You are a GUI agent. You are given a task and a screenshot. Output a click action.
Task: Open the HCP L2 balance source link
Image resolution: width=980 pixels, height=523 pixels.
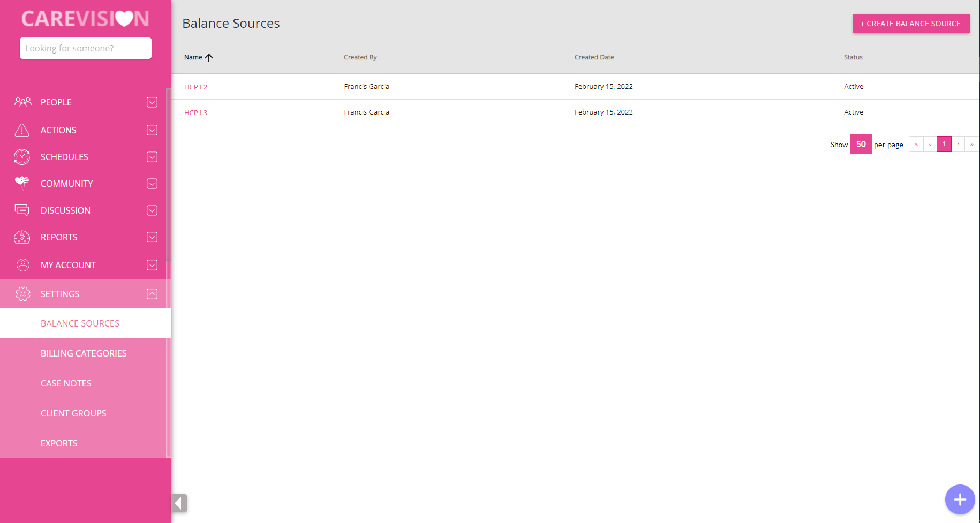click(x=195, y=87)
